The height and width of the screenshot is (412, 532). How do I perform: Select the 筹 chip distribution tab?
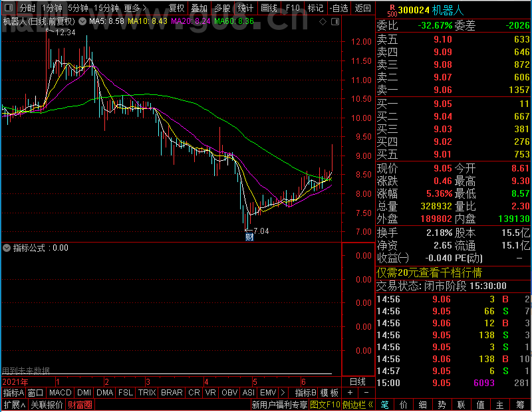[x=521, y=405]
